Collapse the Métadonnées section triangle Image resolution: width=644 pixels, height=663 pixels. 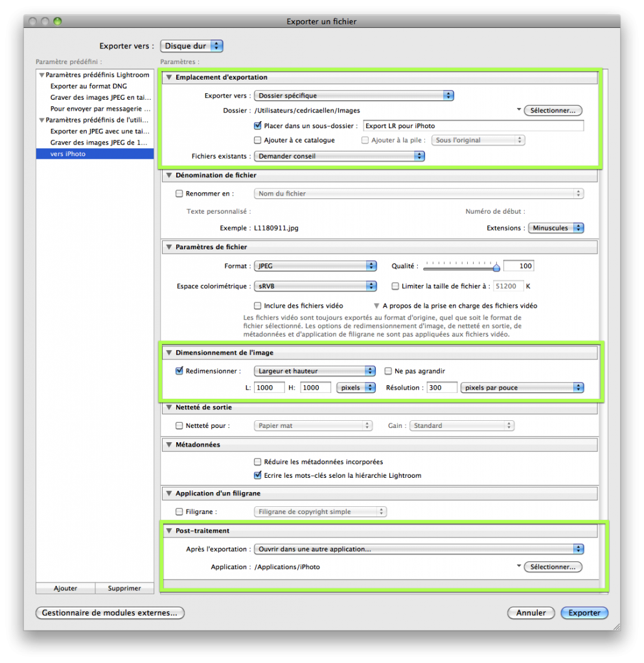(x=169, y=445)
